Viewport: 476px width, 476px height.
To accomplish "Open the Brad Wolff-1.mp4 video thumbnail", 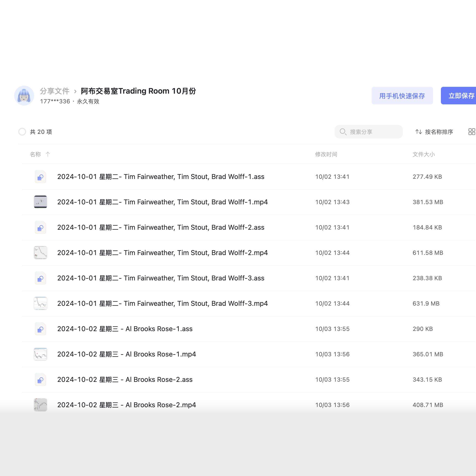I will tap(40, 202).
